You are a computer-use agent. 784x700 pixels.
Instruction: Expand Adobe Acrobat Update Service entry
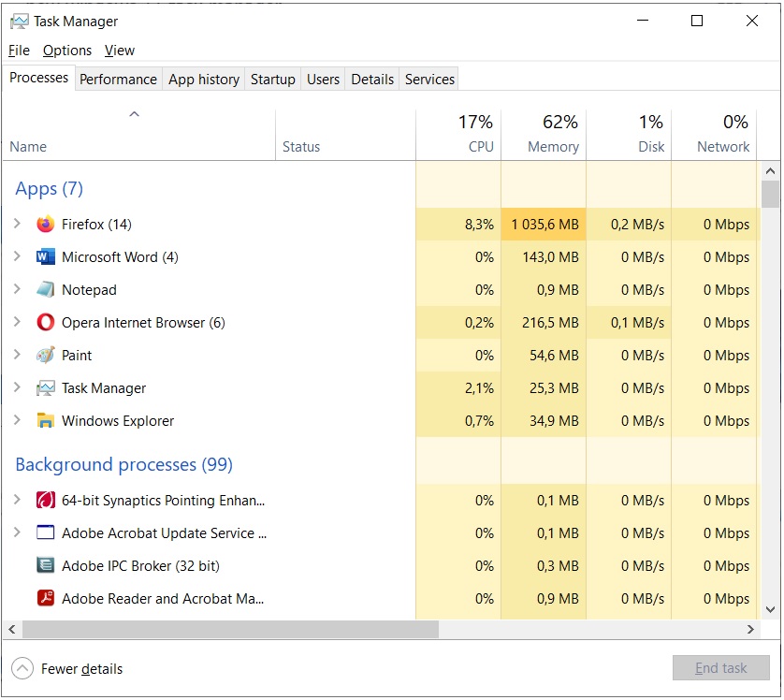17,532
